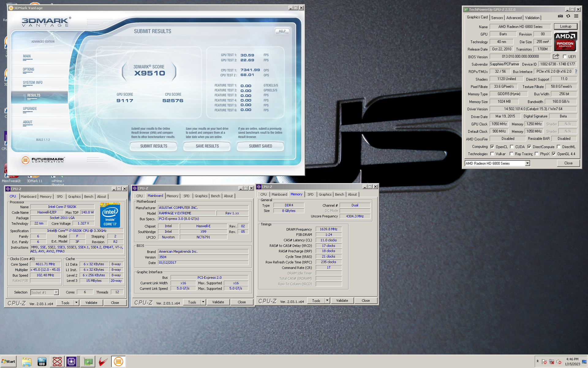Toggle the DirectML checkbox
Screen dimensions: 588x368
[559, 147]
